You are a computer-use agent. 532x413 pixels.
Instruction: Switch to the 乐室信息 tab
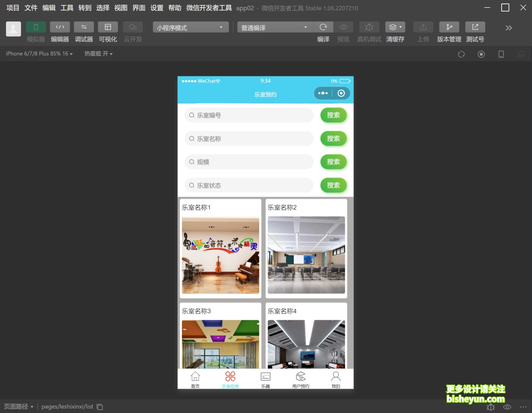coord(230,379)
